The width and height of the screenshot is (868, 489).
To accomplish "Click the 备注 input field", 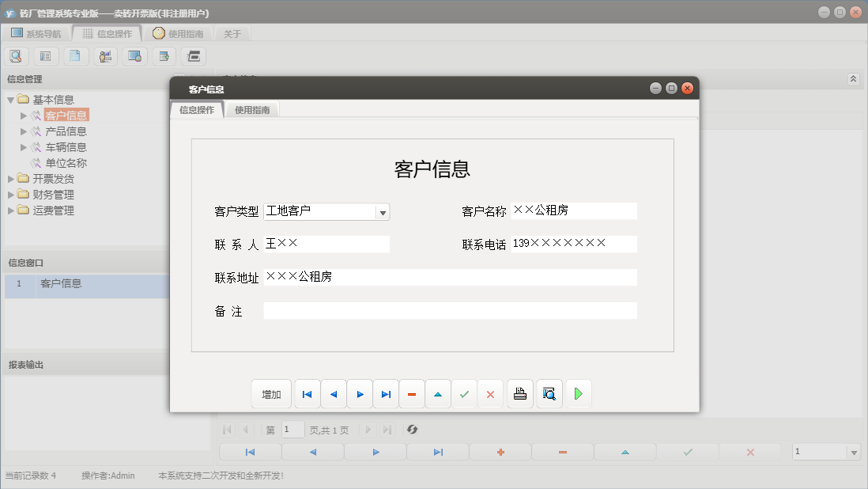I will (450, 310).
